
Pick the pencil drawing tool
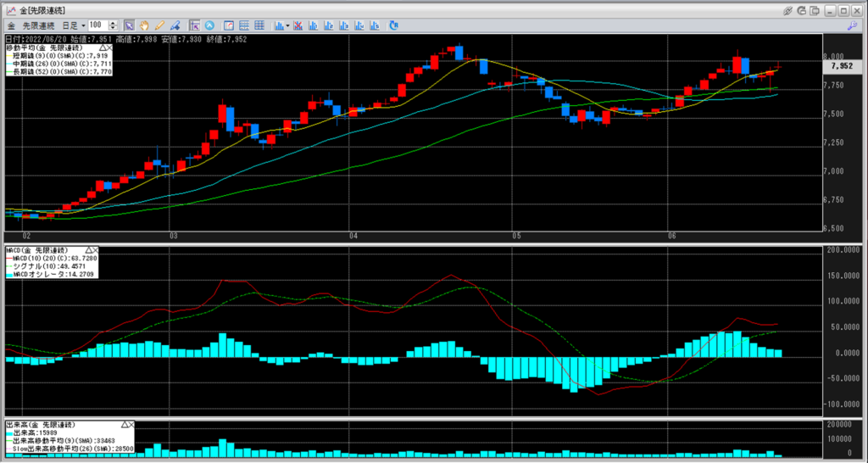click(159, 25)
